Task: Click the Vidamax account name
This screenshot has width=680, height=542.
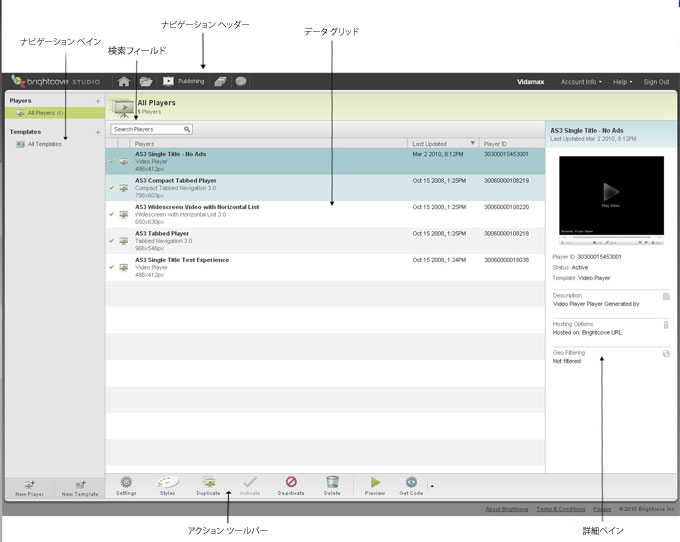Action: tap(530, 82)
